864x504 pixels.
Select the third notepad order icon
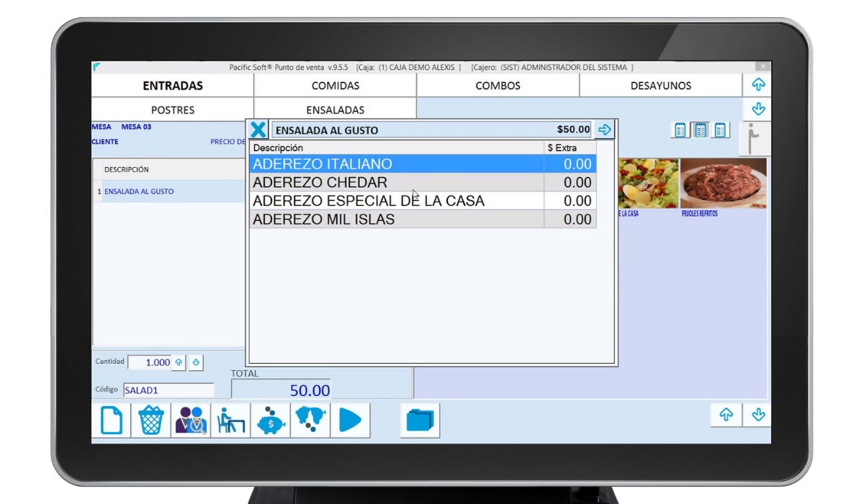721,130
